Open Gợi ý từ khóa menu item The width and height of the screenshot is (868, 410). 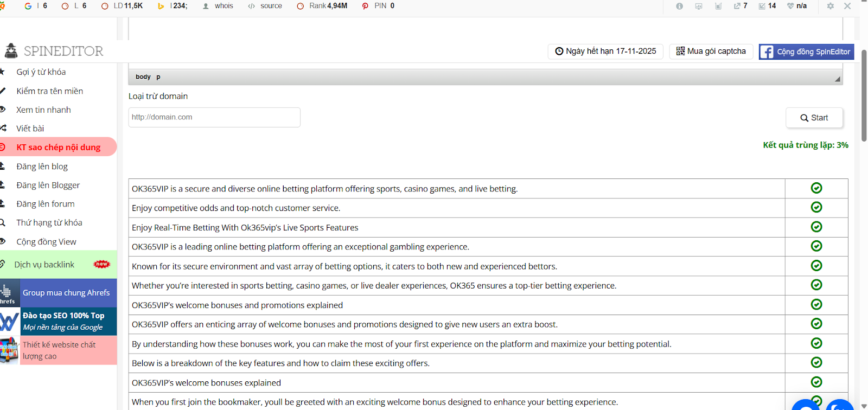(x=41, y=72)
